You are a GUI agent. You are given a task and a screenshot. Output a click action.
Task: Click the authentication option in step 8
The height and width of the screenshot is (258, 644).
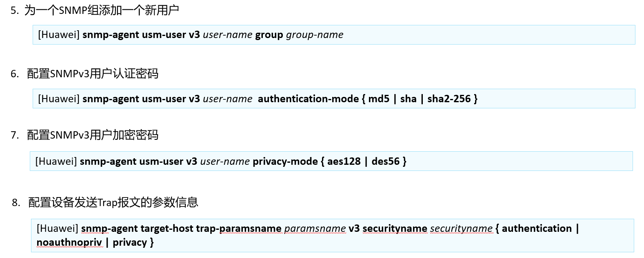(x=537, y=229)
